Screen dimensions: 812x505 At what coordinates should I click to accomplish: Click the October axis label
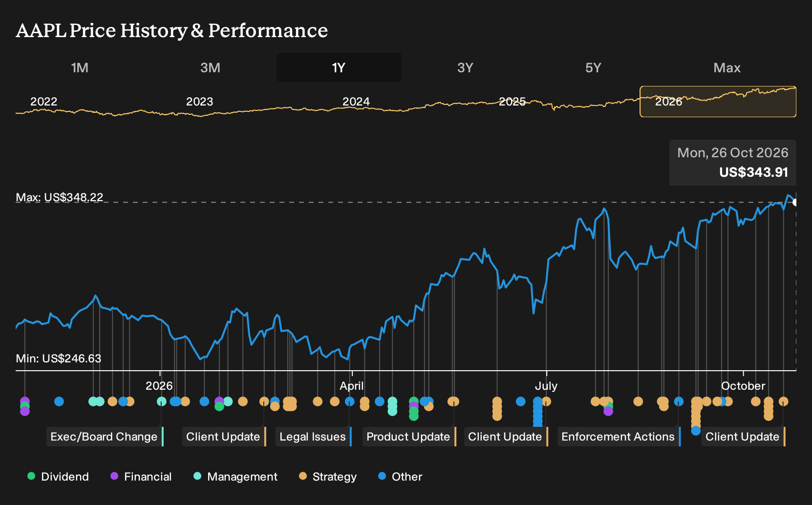pyautogui.click(x=743, y=386)
